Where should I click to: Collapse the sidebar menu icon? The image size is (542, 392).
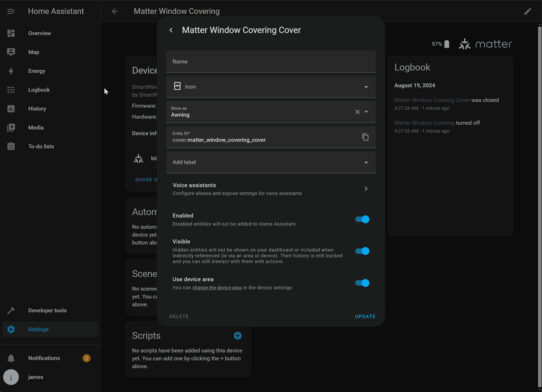click(x=11, y=11)
